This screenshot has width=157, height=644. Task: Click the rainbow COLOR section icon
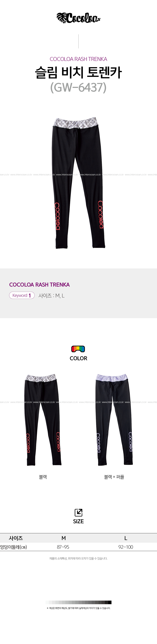point(78,349)
